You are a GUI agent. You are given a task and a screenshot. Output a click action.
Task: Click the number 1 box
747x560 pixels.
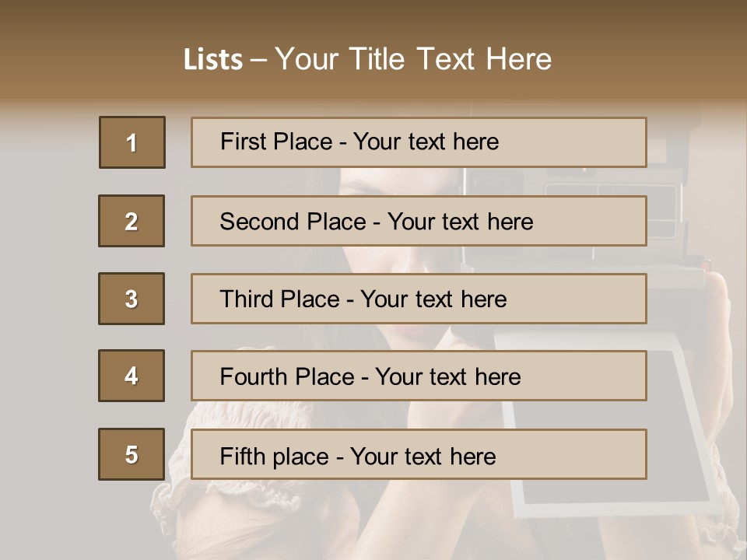tap(132, 142)
